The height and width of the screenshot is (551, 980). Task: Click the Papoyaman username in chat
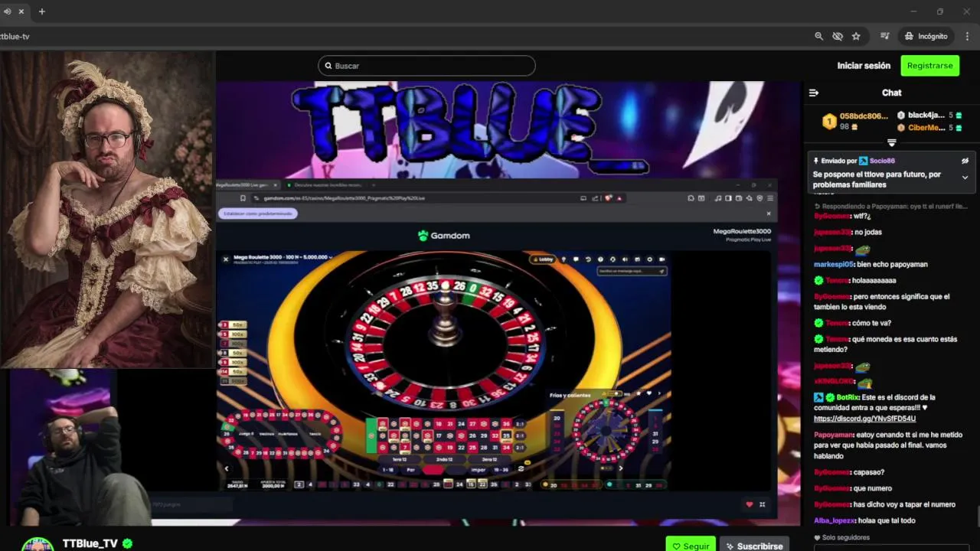pos(833,435)
